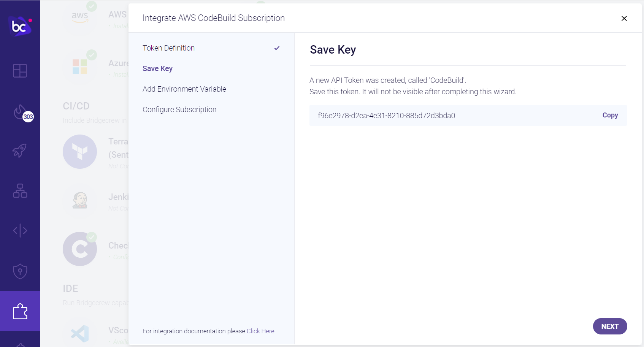
Task: Click the text "A new API Token was created"
Action: pos(357,80)
